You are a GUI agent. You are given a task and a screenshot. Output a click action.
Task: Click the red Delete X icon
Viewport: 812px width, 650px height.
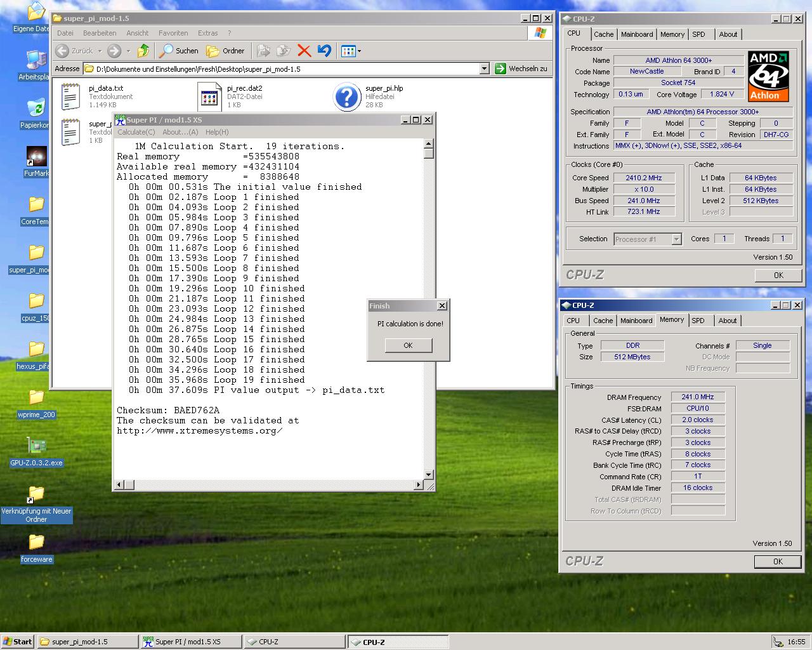pos(304,51)
